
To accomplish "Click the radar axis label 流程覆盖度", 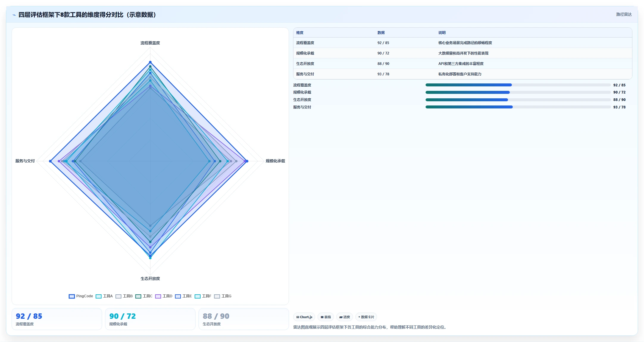I will point(150,43).
